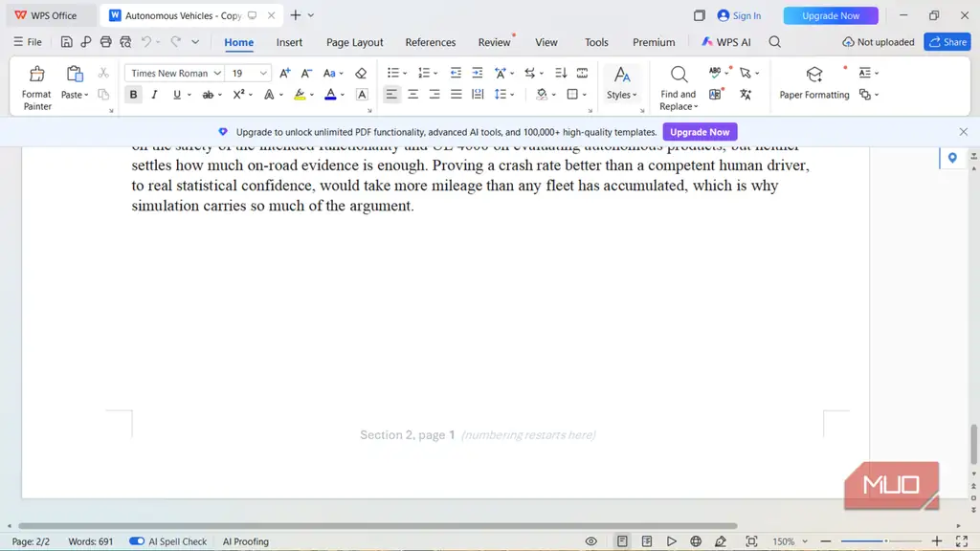This screenshot has height=551, width=980.
Task: Switch to web layout globe icon
Action: point(696,541)
